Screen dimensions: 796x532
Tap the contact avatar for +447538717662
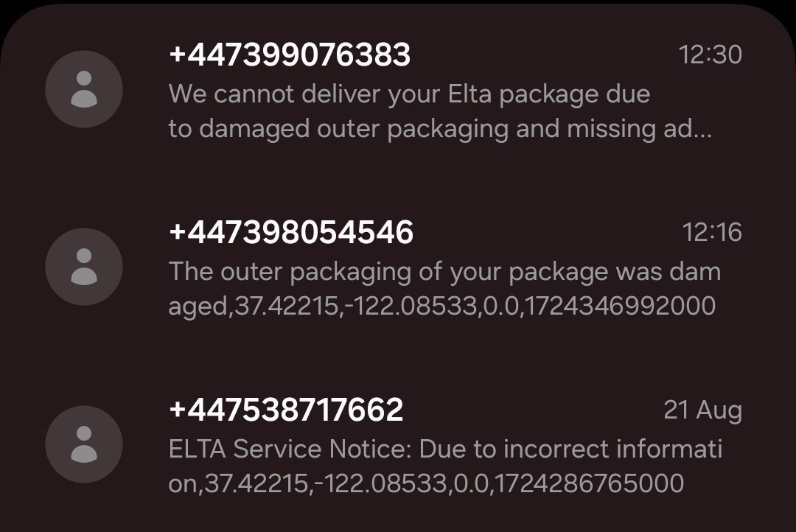(x=84, y=445)
